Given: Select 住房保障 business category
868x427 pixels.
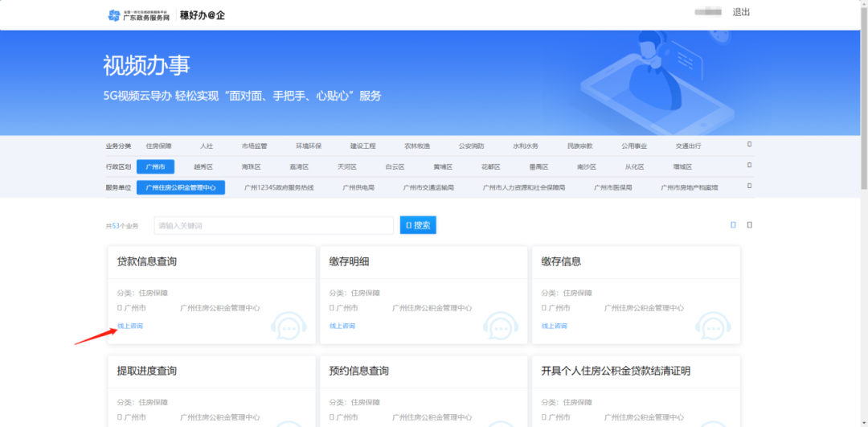Looking at the screenshot, I should [159, 146].
